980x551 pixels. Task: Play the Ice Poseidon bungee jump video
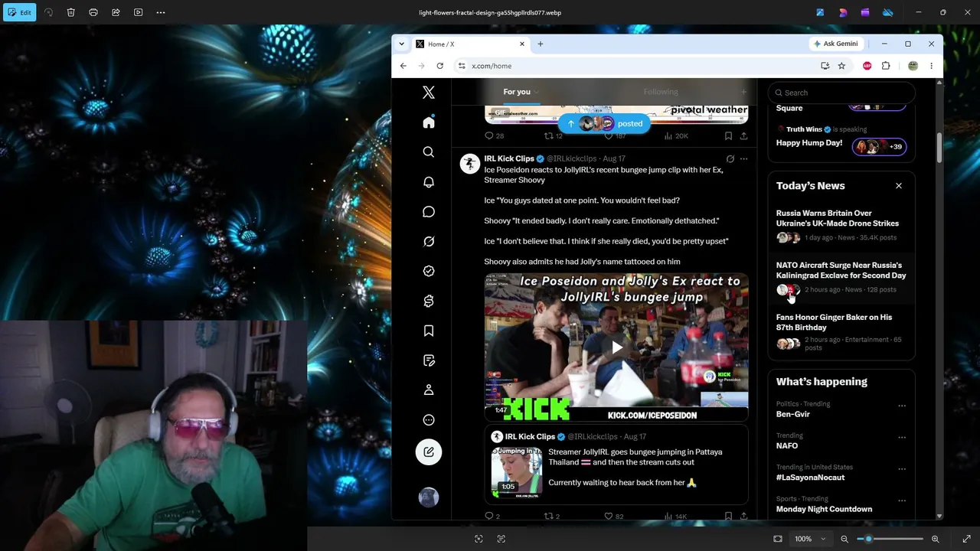616,347
